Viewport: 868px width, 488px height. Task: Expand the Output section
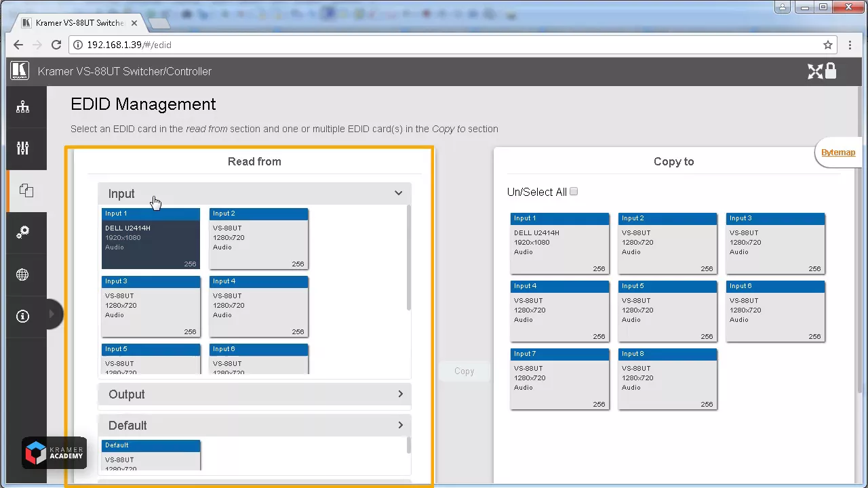pos(254,394)
